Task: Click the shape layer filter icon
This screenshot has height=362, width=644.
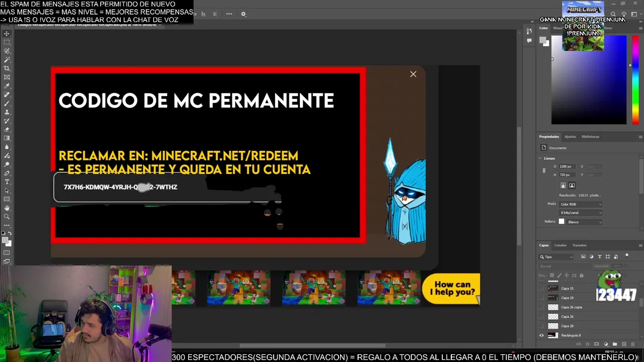Action: [x=608, y=256]
